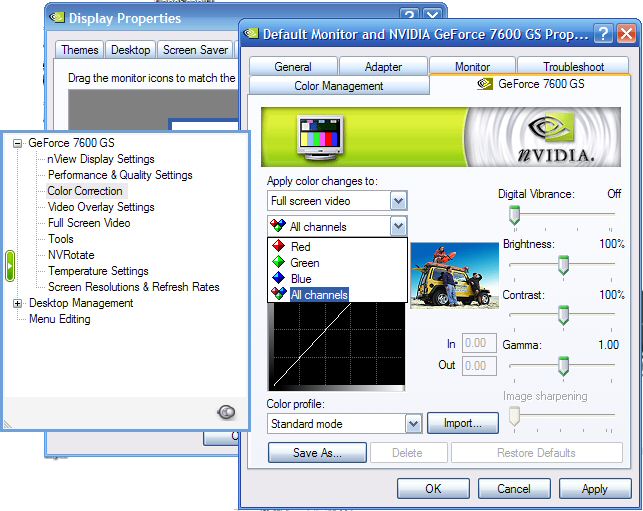Open the Desktop tab in Display Properties
The width and height of the screenshot is (643, 511).
130,50
